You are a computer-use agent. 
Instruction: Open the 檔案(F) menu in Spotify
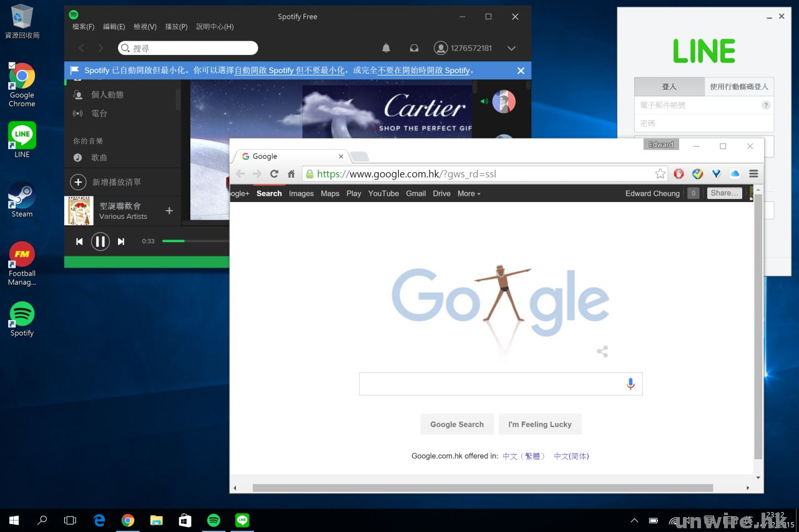click(x=83, y=27)
